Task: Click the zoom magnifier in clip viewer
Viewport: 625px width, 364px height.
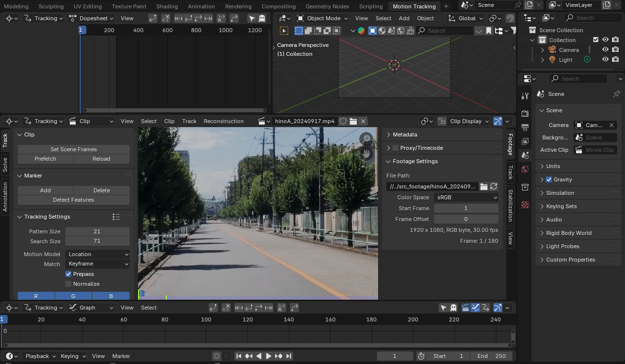Action: [366, 139]
